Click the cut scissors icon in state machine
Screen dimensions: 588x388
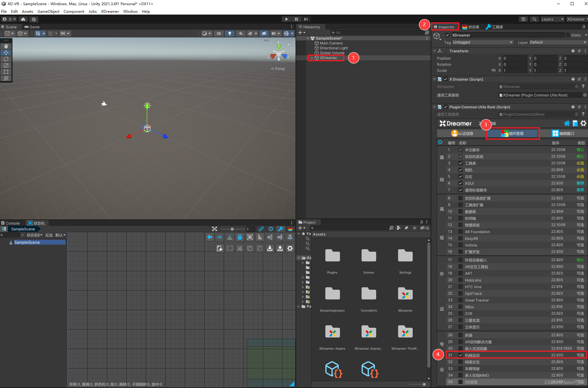(240, 248)
